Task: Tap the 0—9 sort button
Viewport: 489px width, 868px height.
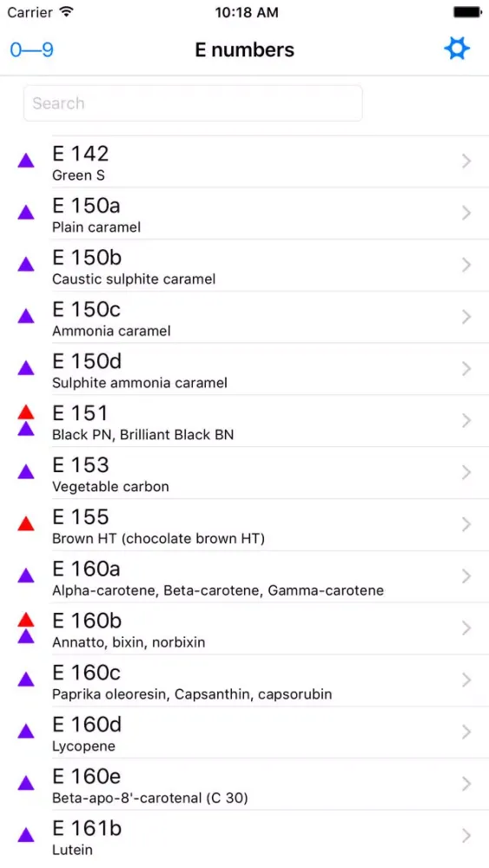Action: (x=31, y=49)
